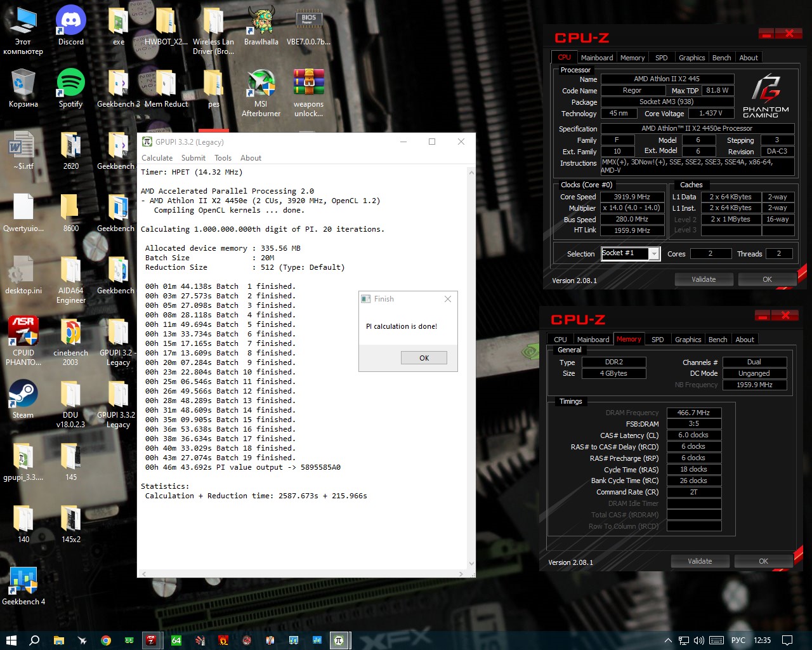The height and width of the screenshot is (650, 812).
Task: Select the Recycle Bin (Корзина) icon
Action: point(23,88)
